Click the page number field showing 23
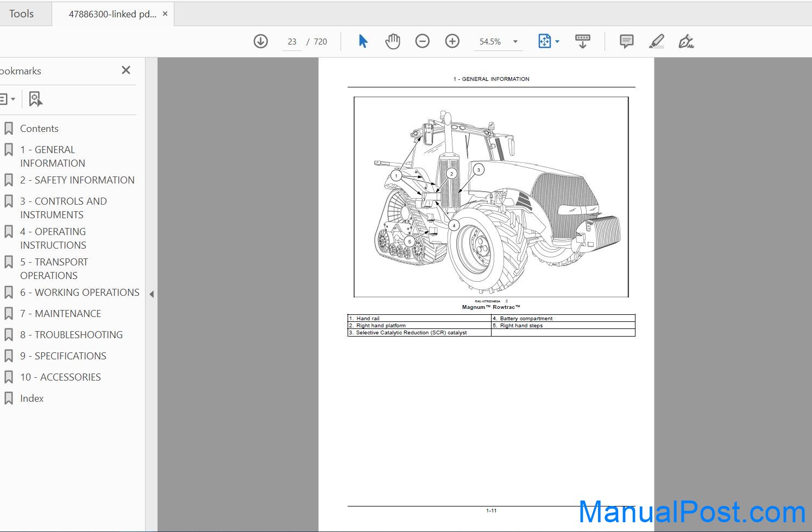The image size is (812, 532). click(x=292, y=42)
